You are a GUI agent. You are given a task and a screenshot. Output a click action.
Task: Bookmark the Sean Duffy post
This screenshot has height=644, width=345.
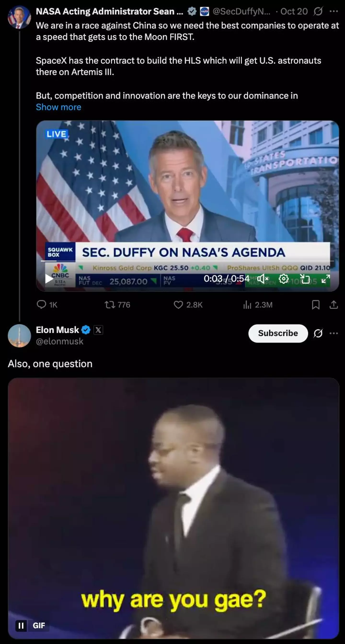pos(316,304)
